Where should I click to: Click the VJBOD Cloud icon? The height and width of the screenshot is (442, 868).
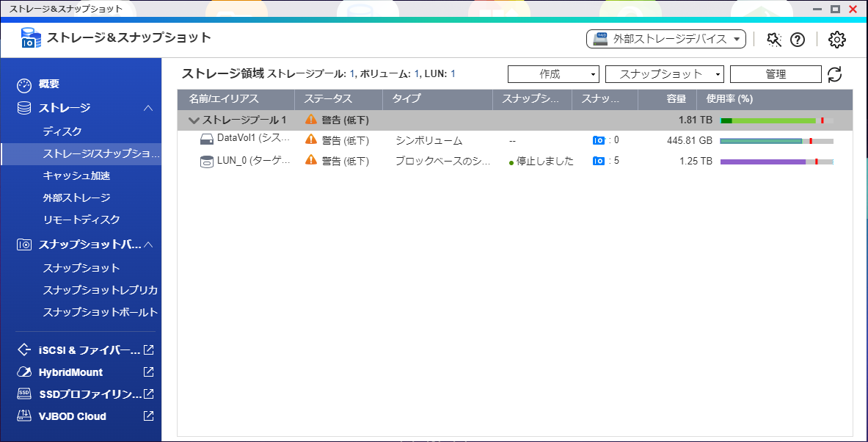coord(24,416)
